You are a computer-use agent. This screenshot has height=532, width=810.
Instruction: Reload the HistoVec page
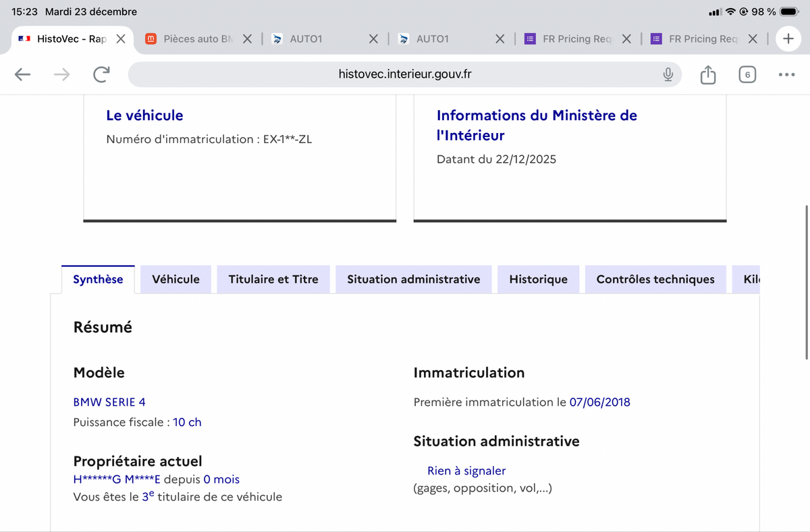point(101,74)
